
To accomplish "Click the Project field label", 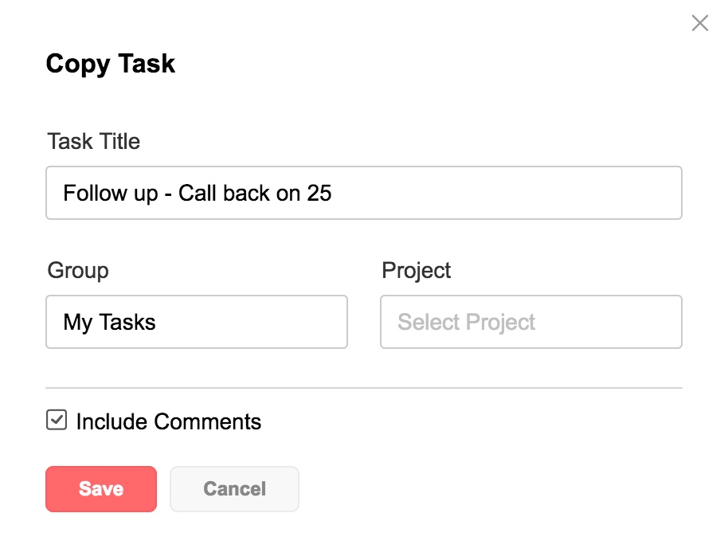I will click(x=416, y=271).
